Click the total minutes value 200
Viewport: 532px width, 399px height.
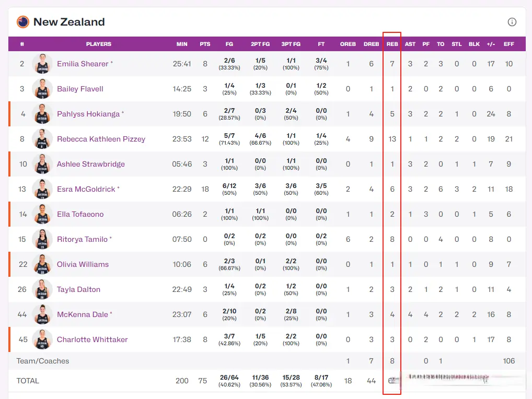[182, 381]
